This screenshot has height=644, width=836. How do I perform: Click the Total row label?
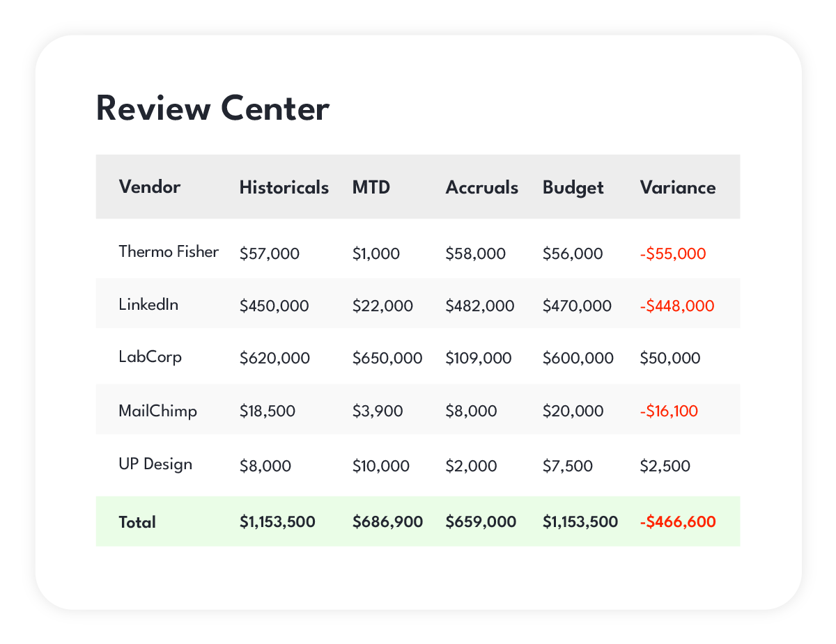(x=137, y=521)
